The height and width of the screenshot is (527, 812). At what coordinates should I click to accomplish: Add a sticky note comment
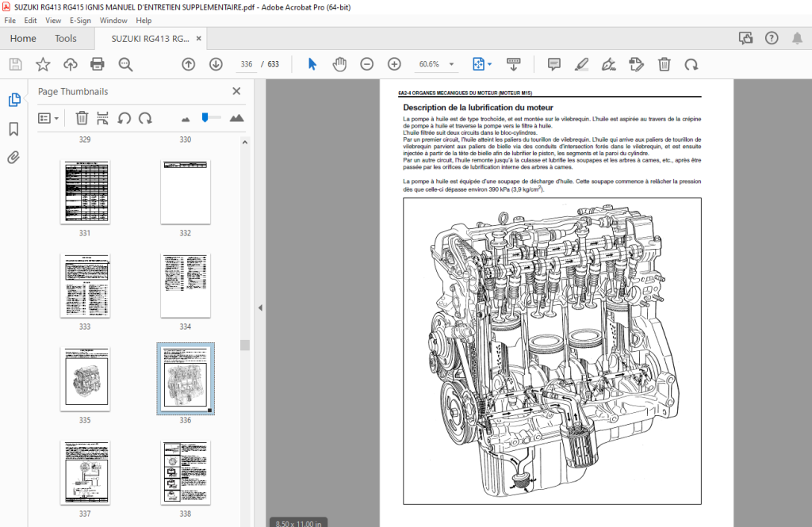(x=554, y=64)
